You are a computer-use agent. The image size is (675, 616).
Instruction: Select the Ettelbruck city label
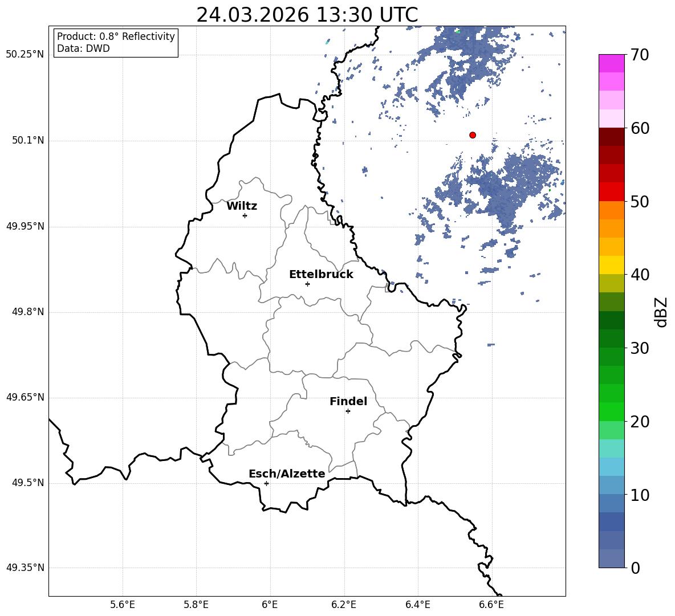[321, 275]
